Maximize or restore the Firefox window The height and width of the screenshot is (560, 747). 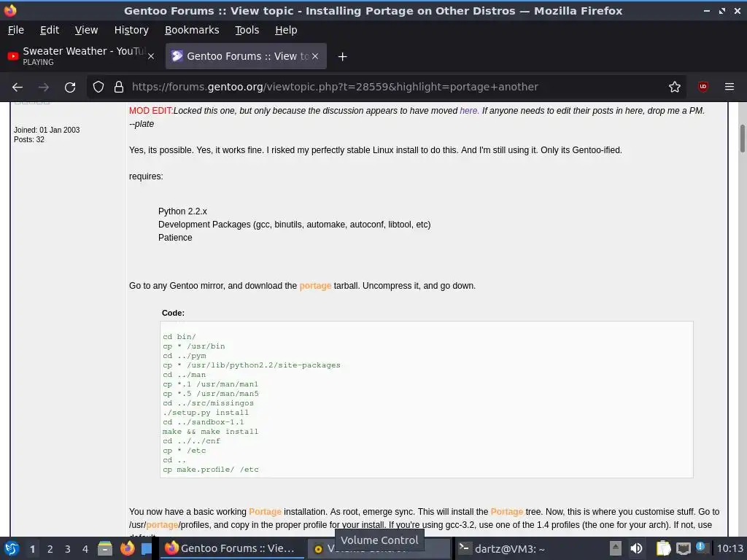point(722,10)
